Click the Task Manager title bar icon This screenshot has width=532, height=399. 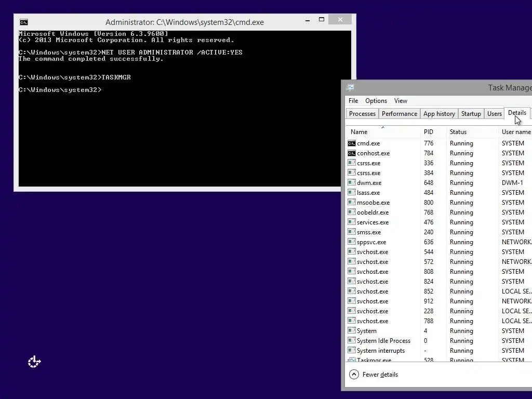pos(351,87)
